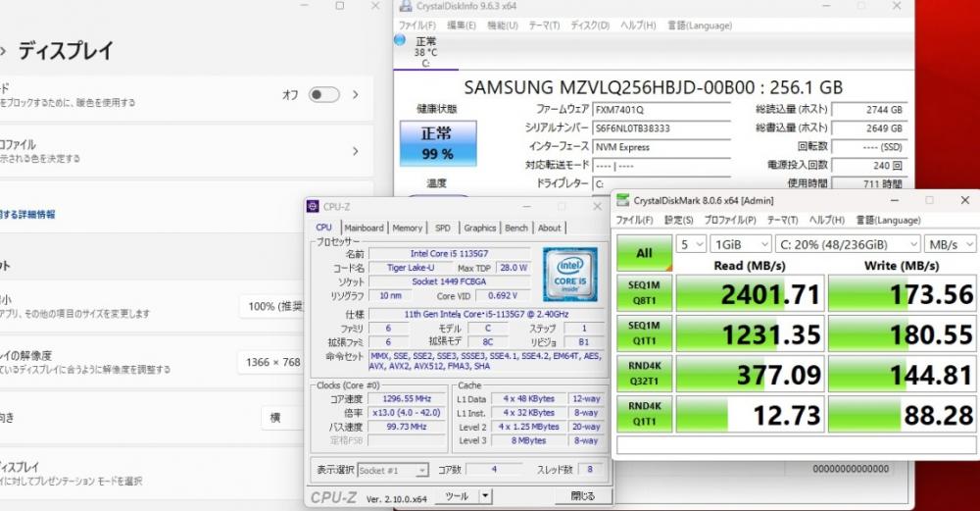Open the 100% scale dropdown

click(272, 306)
